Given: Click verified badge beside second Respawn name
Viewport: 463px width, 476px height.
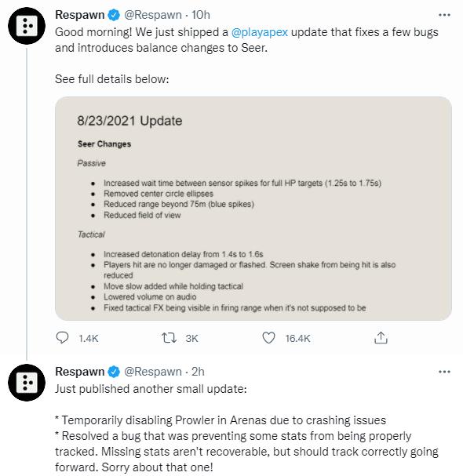Looking at the screenshot, I should tap(115, 372).
